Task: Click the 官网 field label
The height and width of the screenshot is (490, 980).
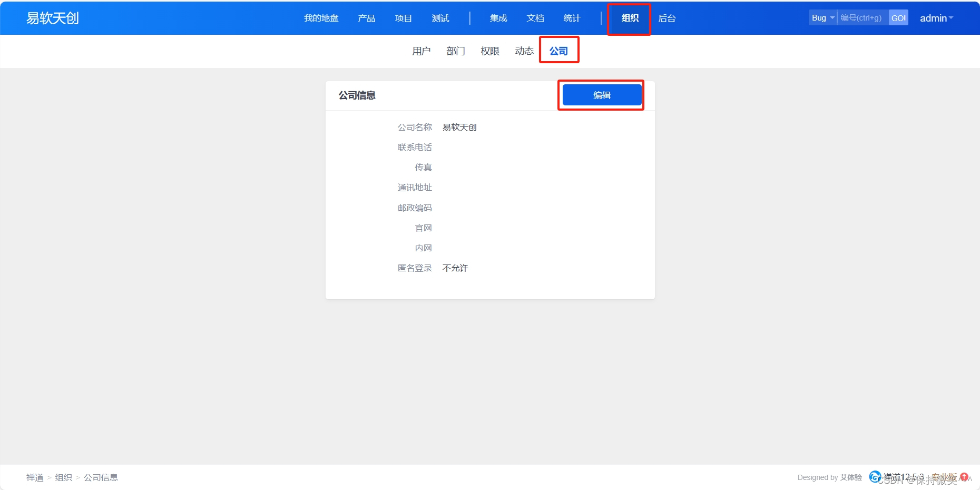Action: click(423, 228)
